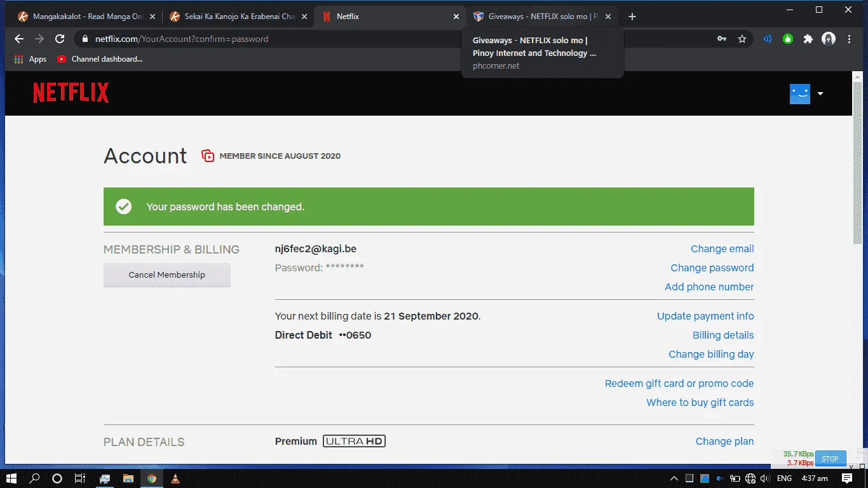Image resolution: width=868 pixels, height=488 pixels.
Task: Click Change billing day link
Action: coord(711,355)
